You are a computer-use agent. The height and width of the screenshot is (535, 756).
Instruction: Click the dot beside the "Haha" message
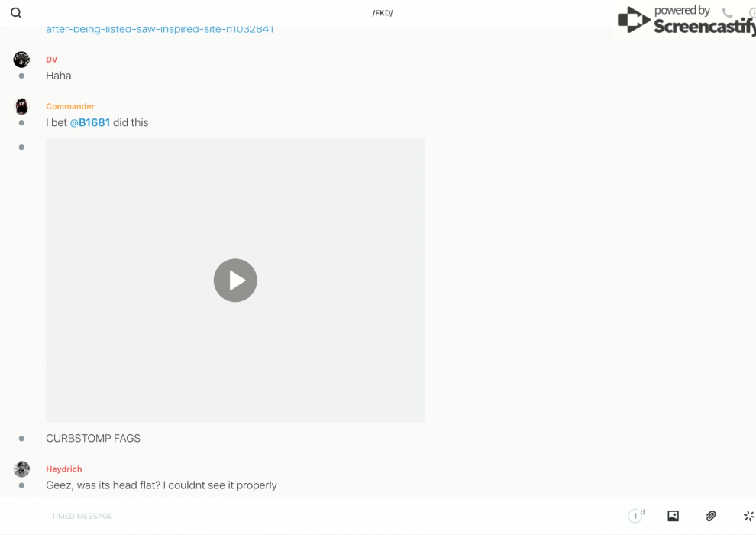click(21, 76)
